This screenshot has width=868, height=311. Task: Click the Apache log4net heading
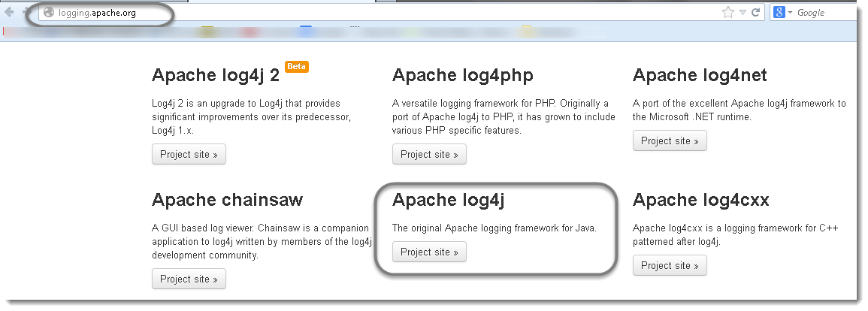click(700, 75)
